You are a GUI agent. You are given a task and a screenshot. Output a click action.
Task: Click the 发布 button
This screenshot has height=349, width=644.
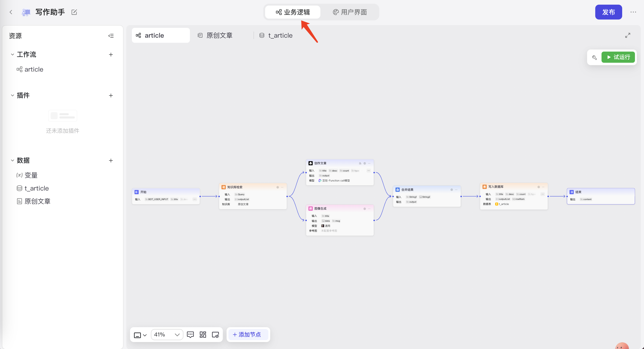point(608,12)
